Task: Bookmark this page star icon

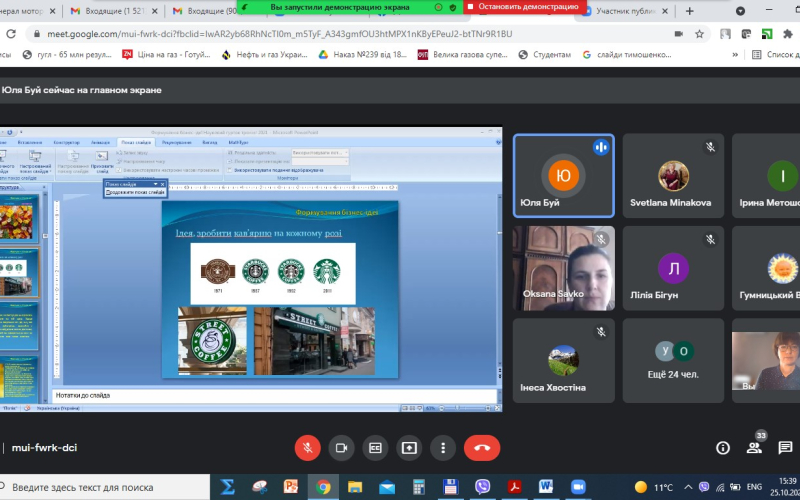Action: point(699,34)
